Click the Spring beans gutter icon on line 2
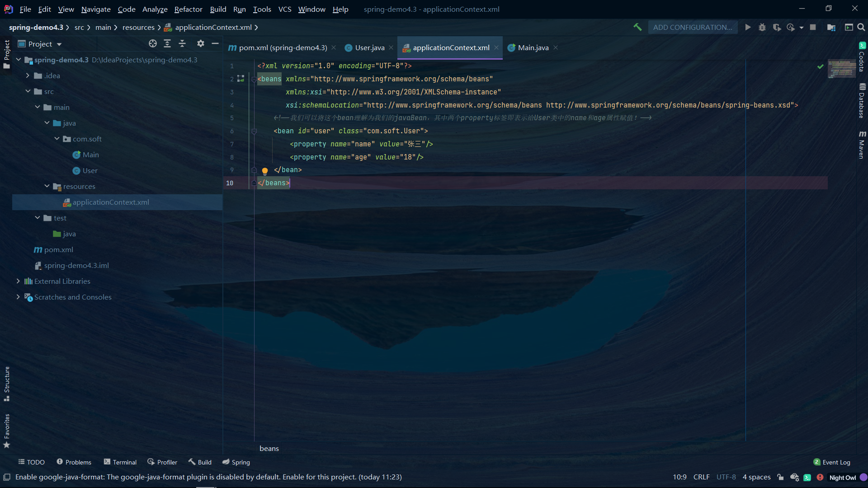The height and width of the screenshot is (488, 868). pyautogui.click(x=241, y=79)
